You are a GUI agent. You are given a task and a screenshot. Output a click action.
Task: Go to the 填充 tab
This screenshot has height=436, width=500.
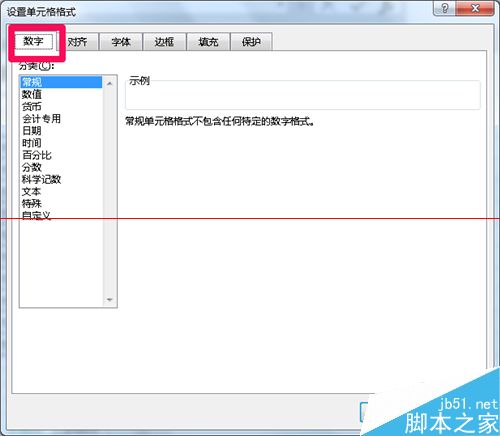click(x=208, y=42)
